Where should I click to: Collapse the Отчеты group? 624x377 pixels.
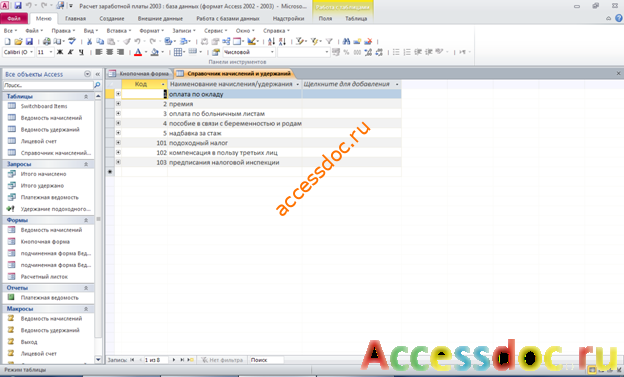86,288
